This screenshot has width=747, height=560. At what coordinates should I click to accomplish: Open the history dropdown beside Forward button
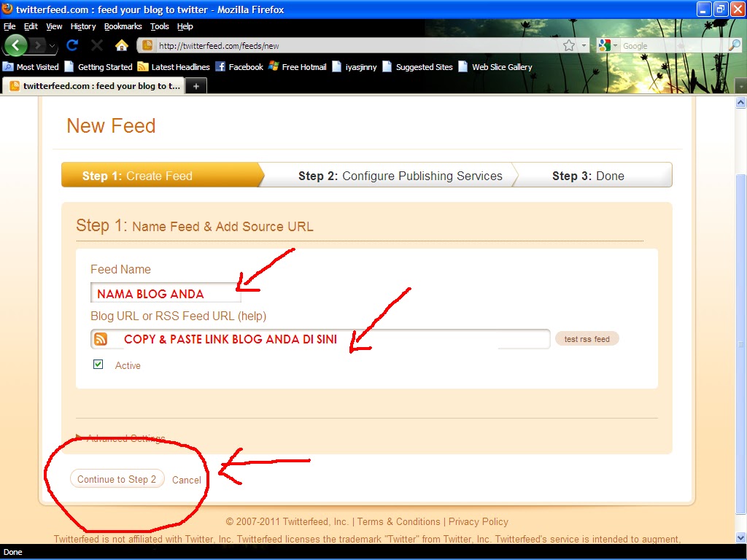click(x=52, y=46)
